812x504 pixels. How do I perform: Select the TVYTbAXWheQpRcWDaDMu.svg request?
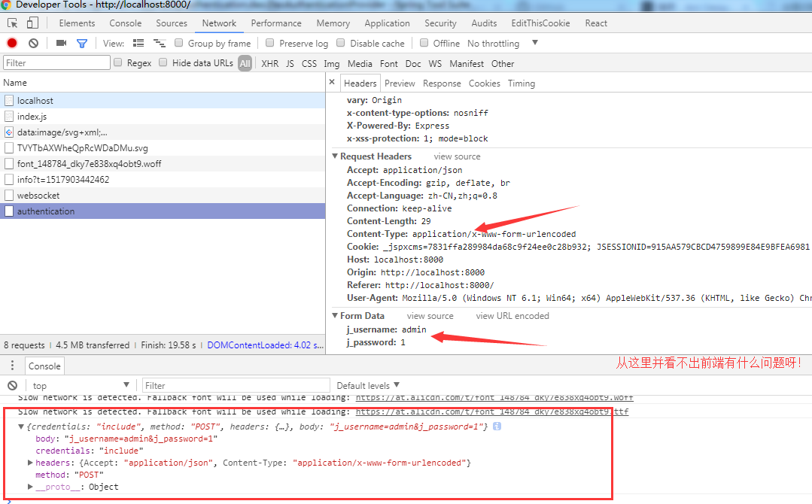coord(163,148)
